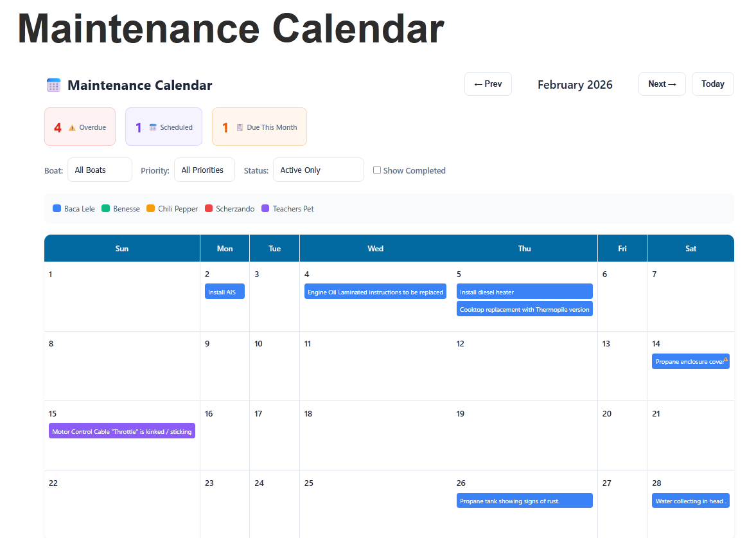Open Propane tank showing signs of rust
The width and height of the screenshot is (756, 538).
click(x=524, y=501)
